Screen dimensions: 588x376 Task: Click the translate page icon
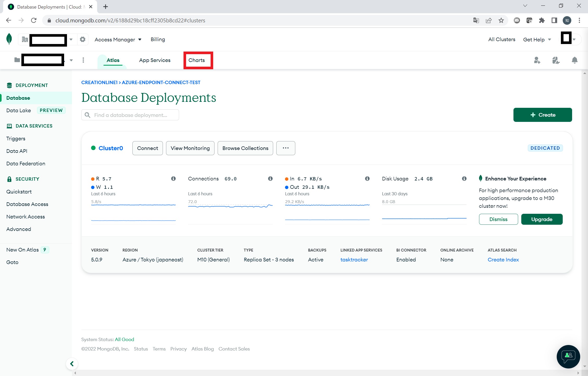(476, 20)
